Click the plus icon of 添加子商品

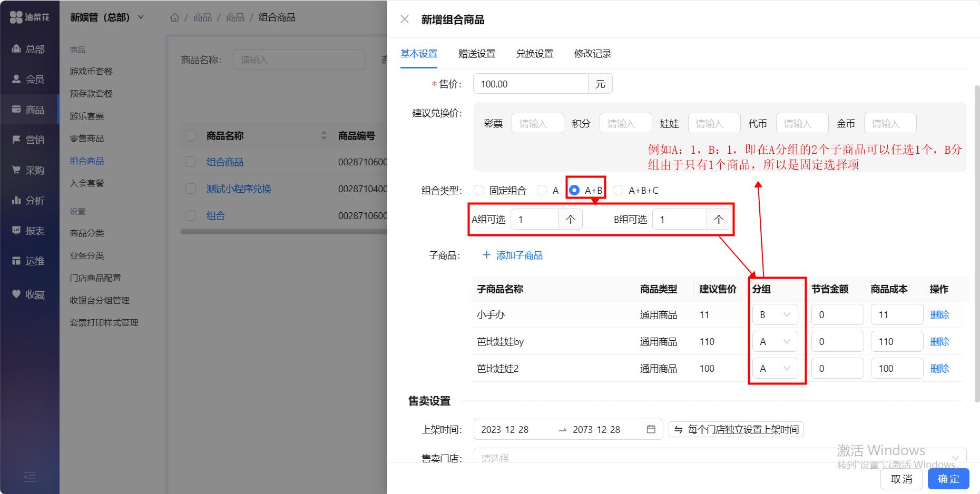(486, 255)
